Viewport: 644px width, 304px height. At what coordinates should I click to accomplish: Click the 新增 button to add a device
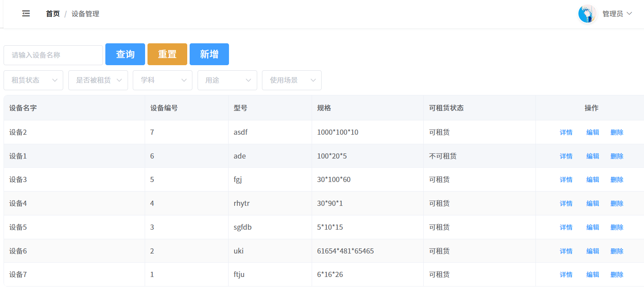coord(209,54)
